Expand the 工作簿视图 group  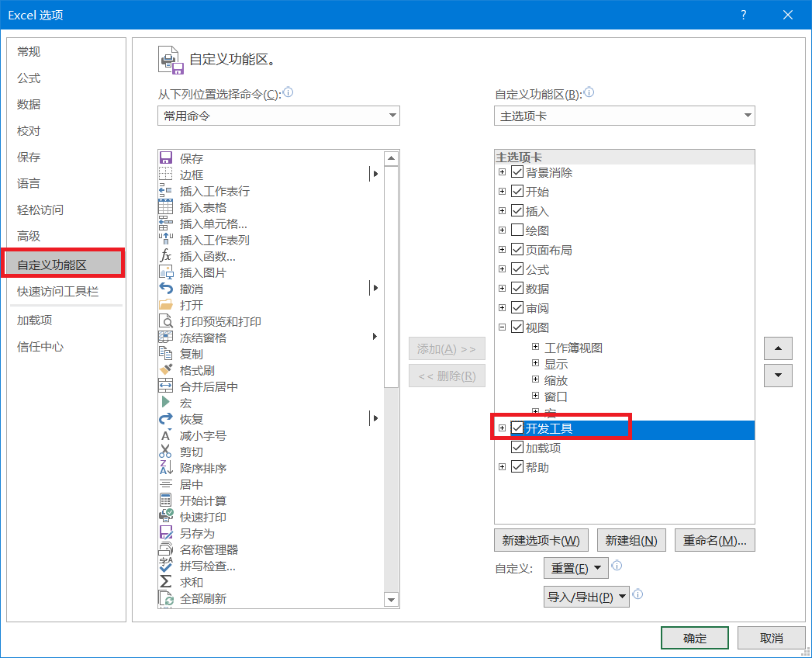point(535,347)
